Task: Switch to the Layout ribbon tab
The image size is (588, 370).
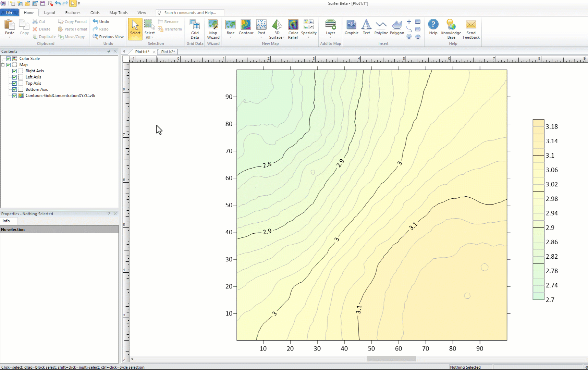Action: [x=49, y=13]
